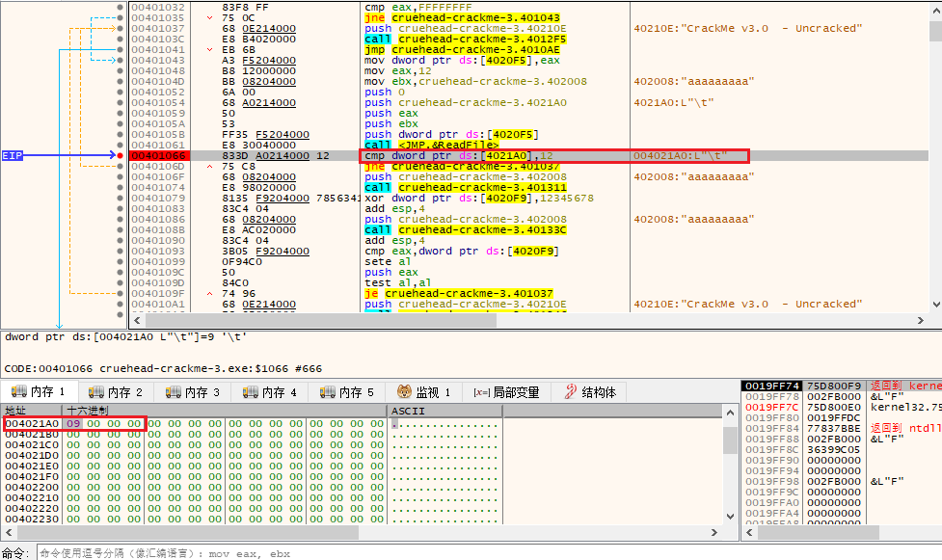Select the 内存 5 dump tab
Image resolution: width=942 pixels, height=560 pixels.
[347, 392]
